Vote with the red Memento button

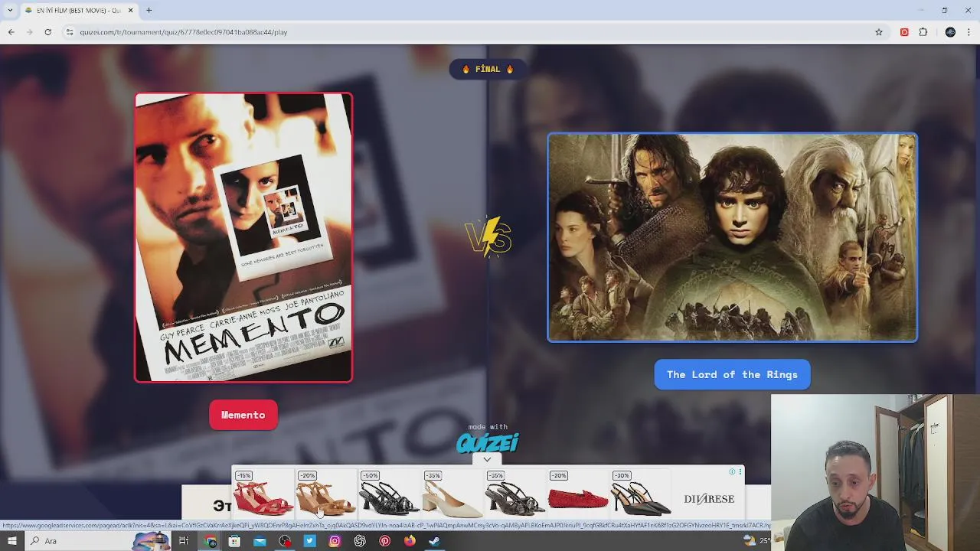point(243,415)
